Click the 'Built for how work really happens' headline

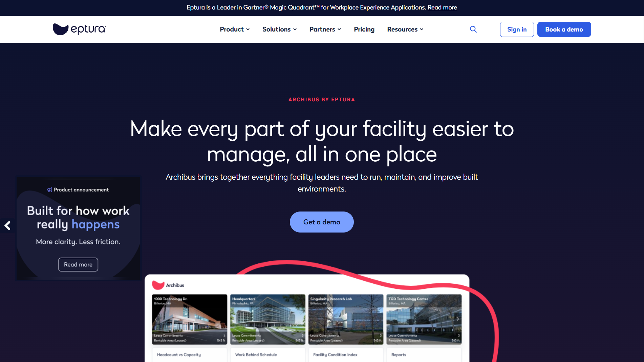pos(78,217)
